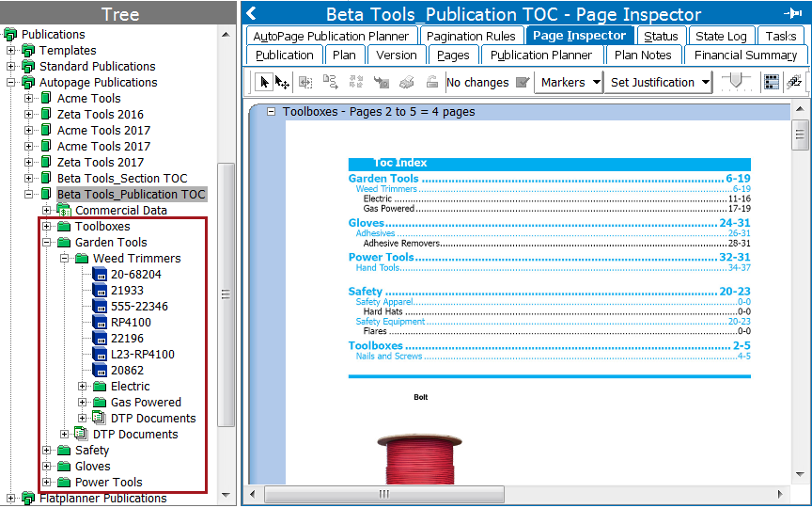Click the back arrow in Page Inspector header

(x=251, y=14)
